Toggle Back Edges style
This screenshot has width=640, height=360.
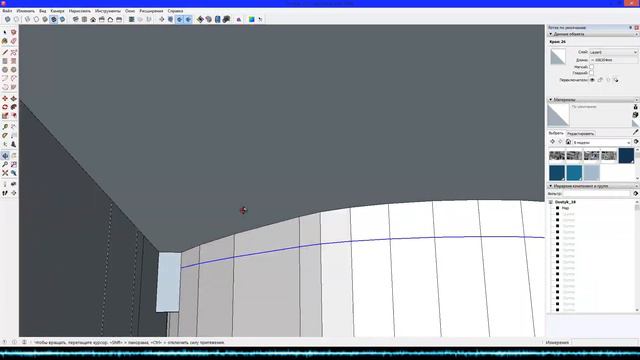coord(16,19)
